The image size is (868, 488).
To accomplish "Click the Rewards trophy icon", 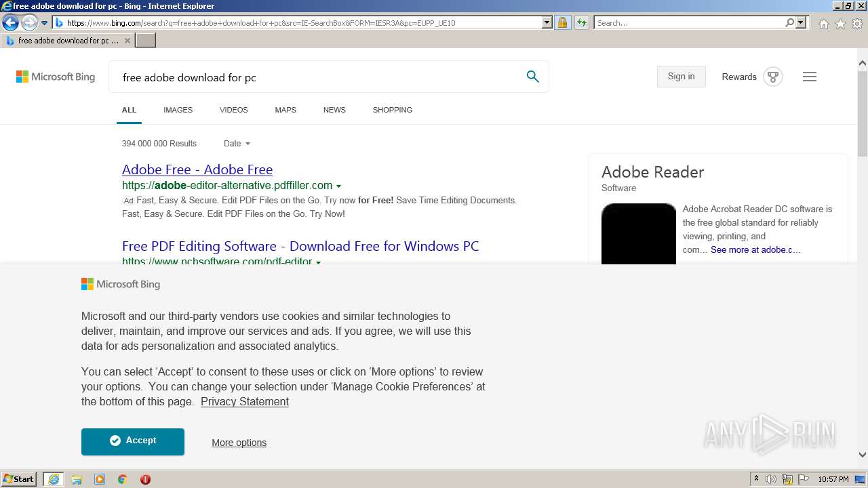I will (x=773, y=77).
